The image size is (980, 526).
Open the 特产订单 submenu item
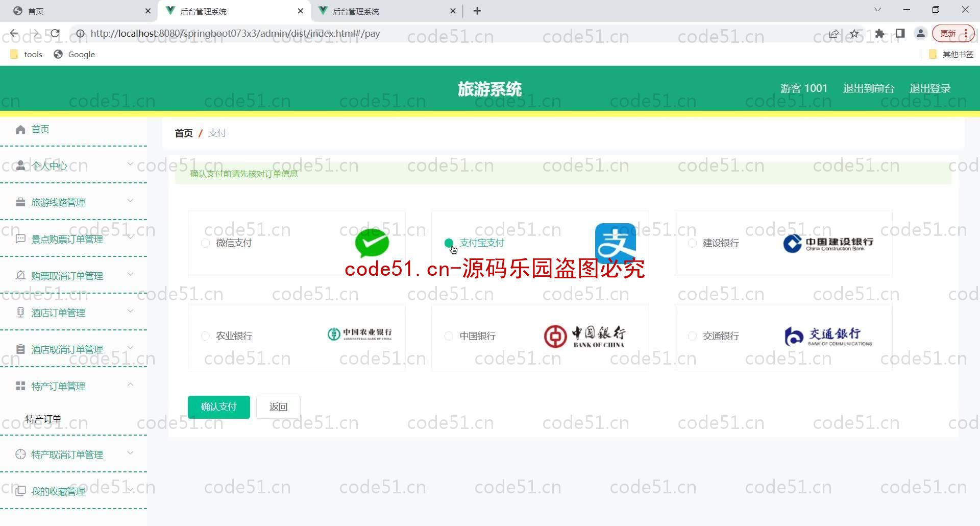click(x=43, y=419)
